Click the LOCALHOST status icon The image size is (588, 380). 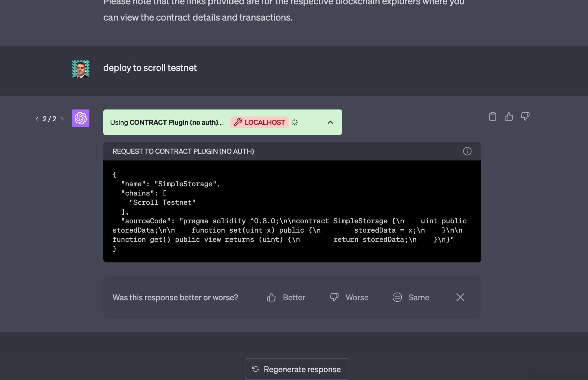pyautogui.click(x=294, y=122)
